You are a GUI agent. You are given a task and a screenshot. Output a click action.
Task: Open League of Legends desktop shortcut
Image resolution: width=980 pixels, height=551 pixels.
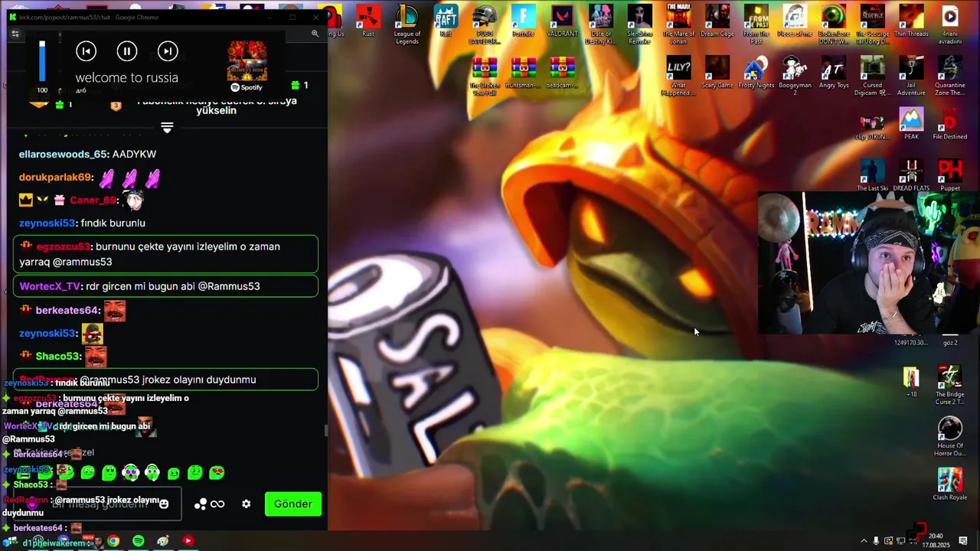(407, 24)
